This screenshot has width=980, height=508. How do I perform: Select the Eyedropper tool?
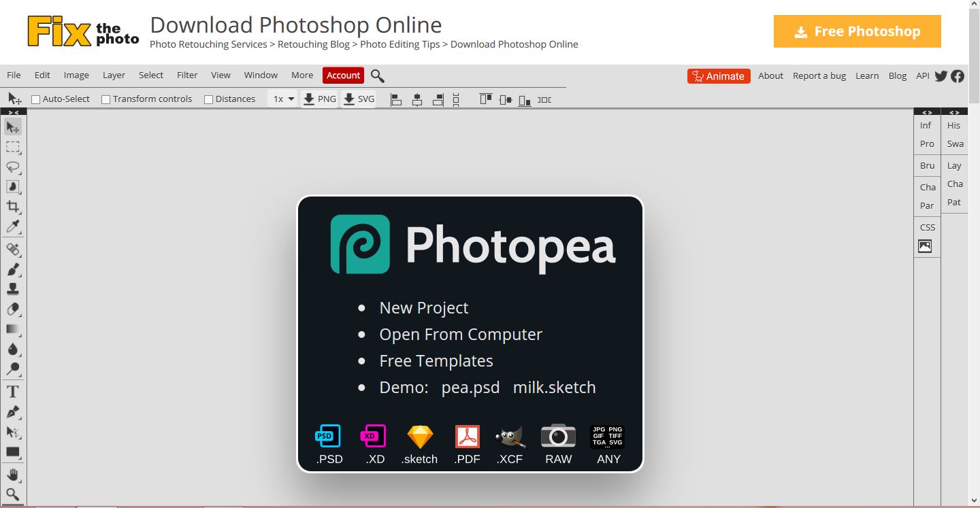[x=13, y=226]
